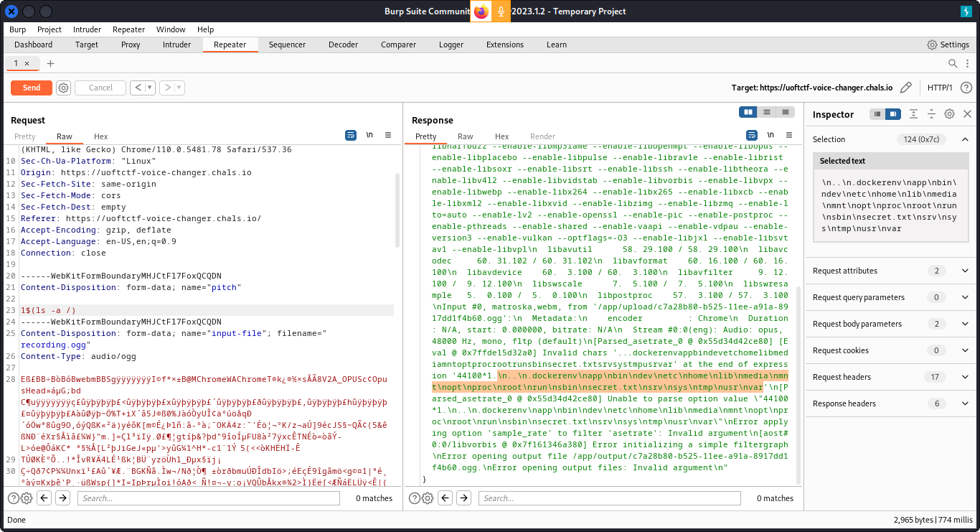This screenshot has height=532, width=980.
Task: Switch to the Decoder tab
Action: tap(343, 45)
